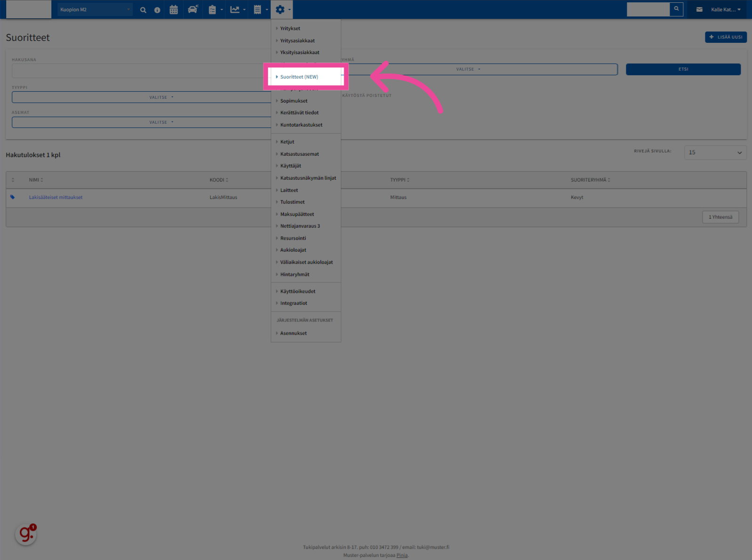Screen dimensions: 752x560
Task: Focus the top-right search text field
Action: pos(648,9)
